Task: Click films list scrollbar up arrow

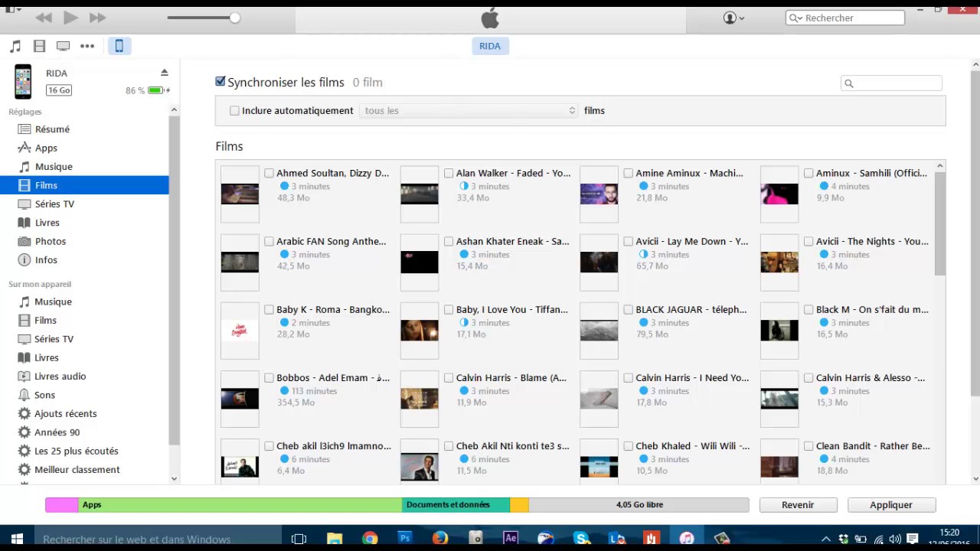Action: click(940, 166)
